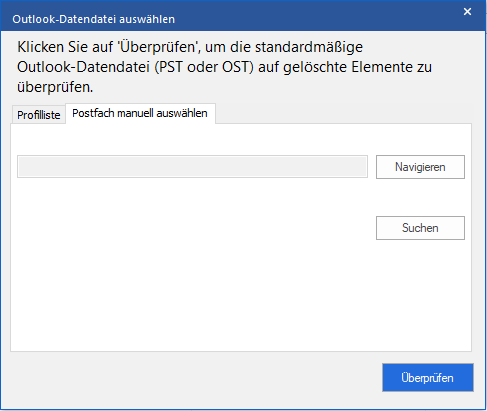The image size is (487, 411).
Task: Confirm the selection with the blue Überprüfen button
Action: click(428, 378)
